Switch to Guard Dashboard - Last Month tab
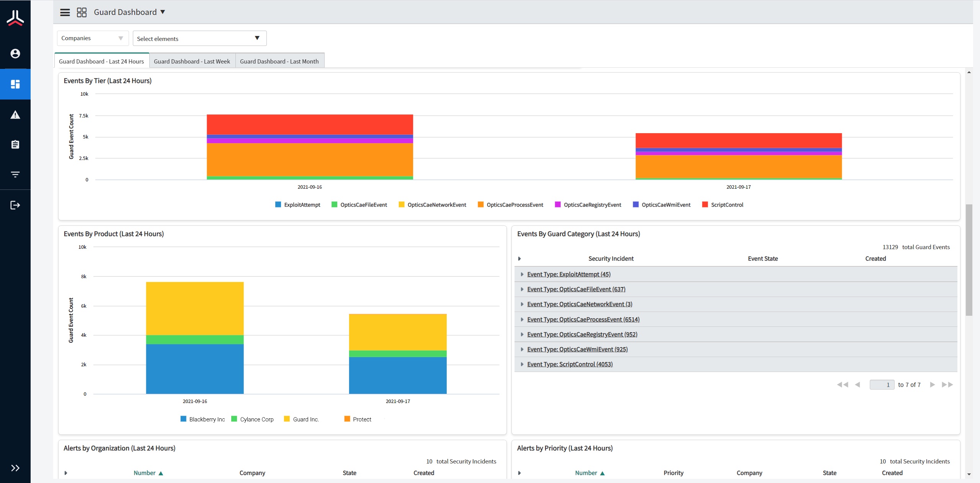This screenshot has width=980, height=483. pyautogui.click(x=279, y=61)
